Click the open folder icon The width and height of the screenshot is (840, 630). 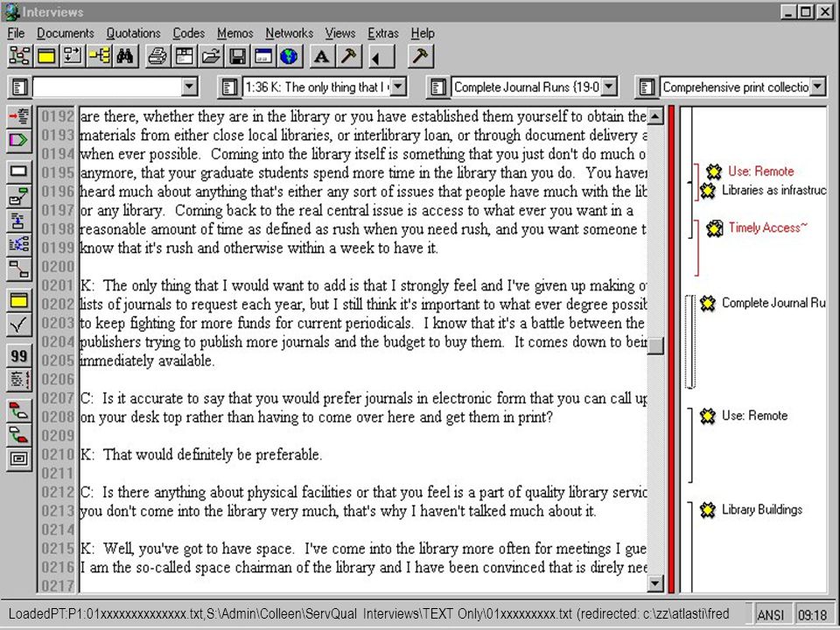[x=211, y=56]
